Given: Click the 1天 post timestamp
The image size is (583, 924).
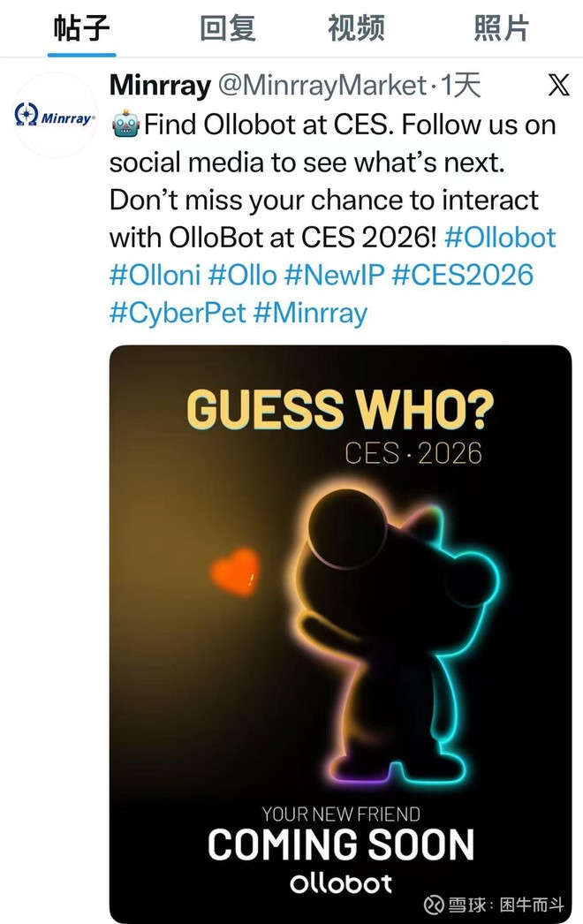Looking at the screenshot, I should 461,86.
